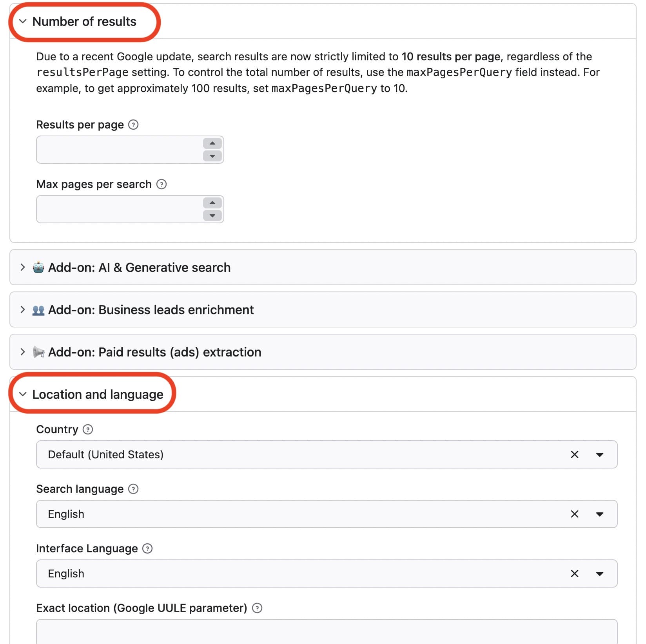
Task: Open help for Exact location UULE parameter
Action: point(258,608)
